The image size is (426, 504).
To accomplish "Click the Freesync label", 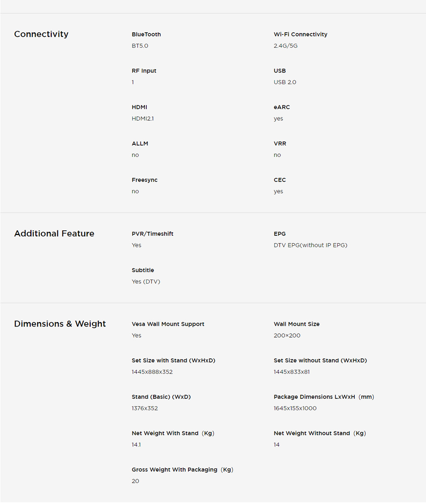I will click(144, 180).
